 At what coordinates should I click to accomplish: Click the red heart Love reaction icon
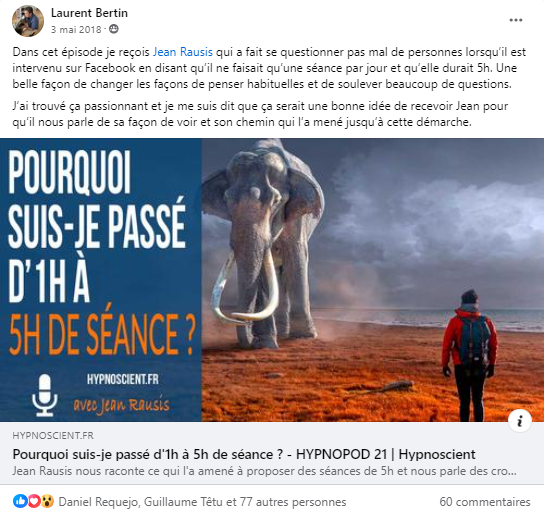click(34, 501)
